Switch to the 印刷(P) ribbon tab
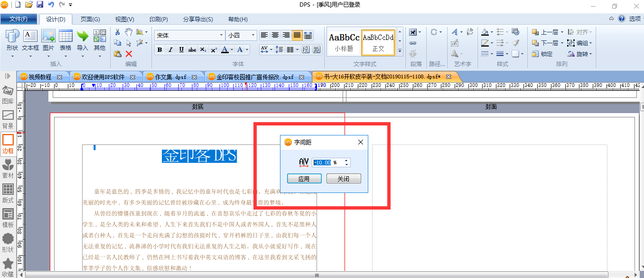Screen dimensions: 644x278 pos(159,19)
